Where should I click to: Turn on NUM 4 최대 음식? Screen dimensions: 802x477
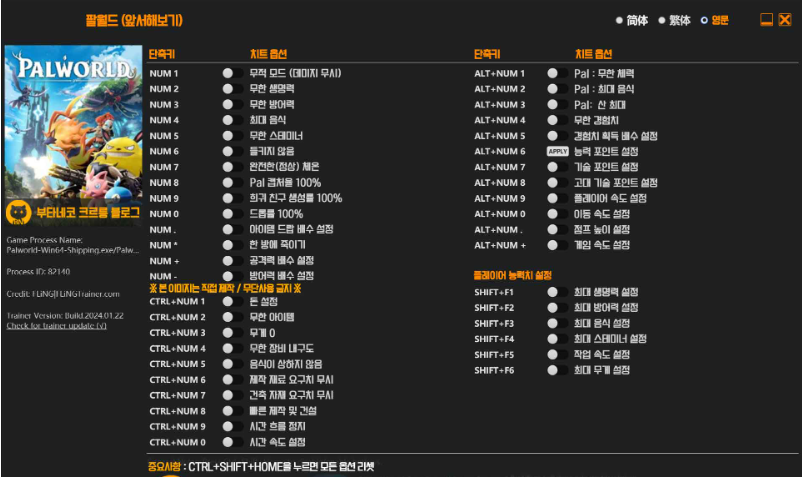pos(233,120)
